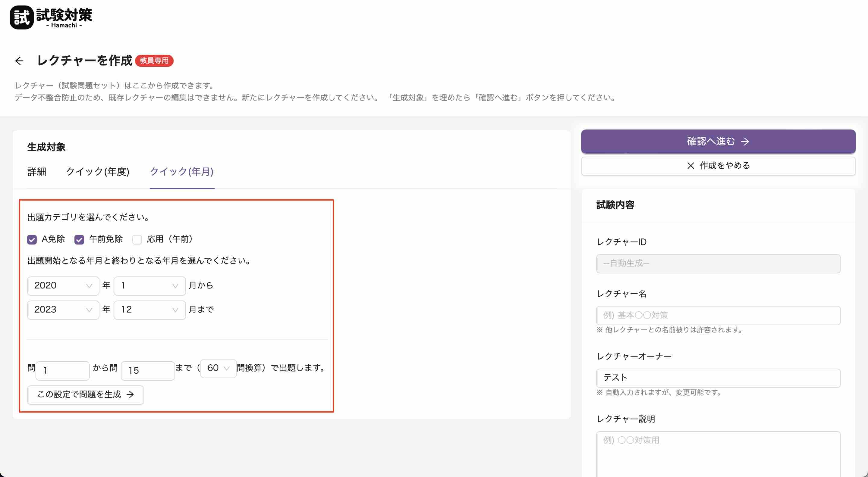Uncheck the 午前免除 checkbox
The width and height of the screenshot is (868, 477).
point(79,240)
